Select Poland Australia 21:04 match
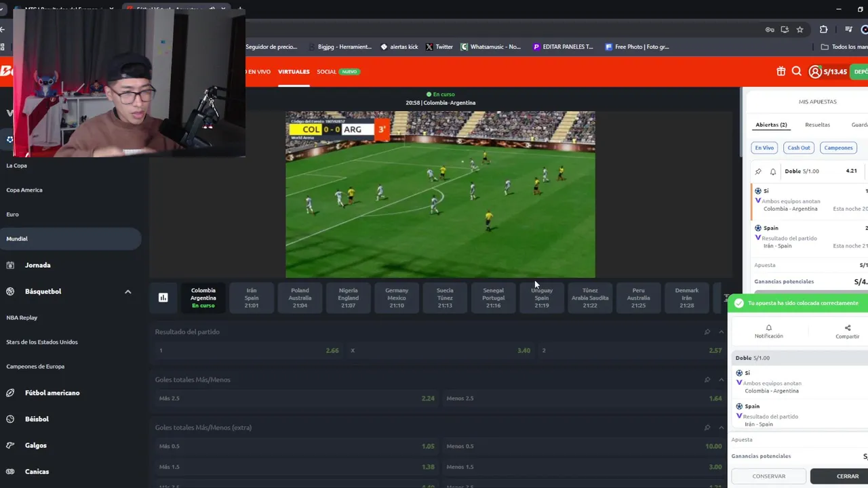Viewport: 868px width, 488px height. point(300,298)
